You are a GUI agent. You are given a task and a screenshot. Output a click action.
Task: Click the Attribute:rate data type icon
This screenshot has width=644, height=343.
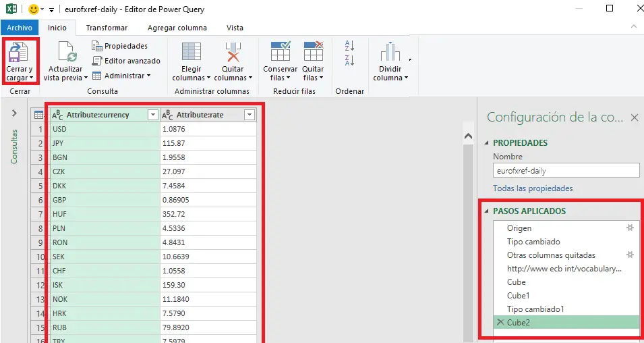pyautogui.click(x=167, y=115)
